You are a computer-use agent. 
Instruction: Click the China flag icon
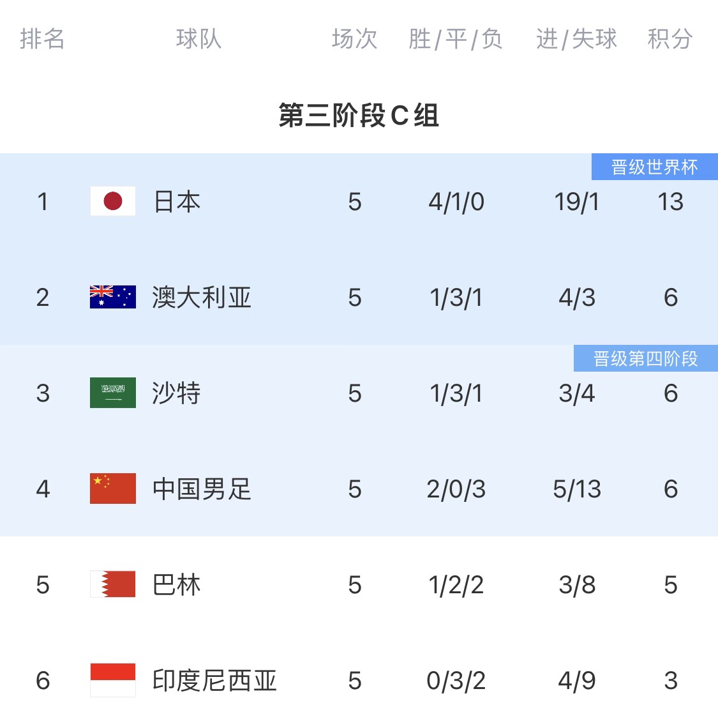coord(113,489)
